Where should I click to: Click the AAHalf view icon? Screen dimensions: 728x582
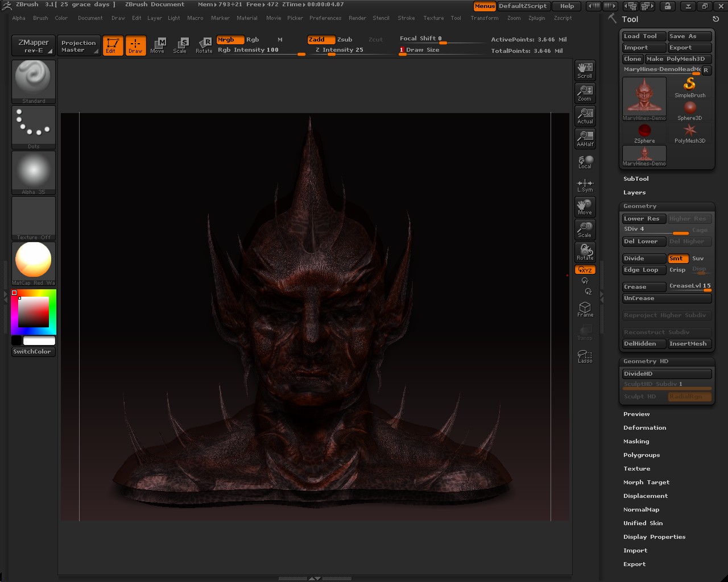585,138
